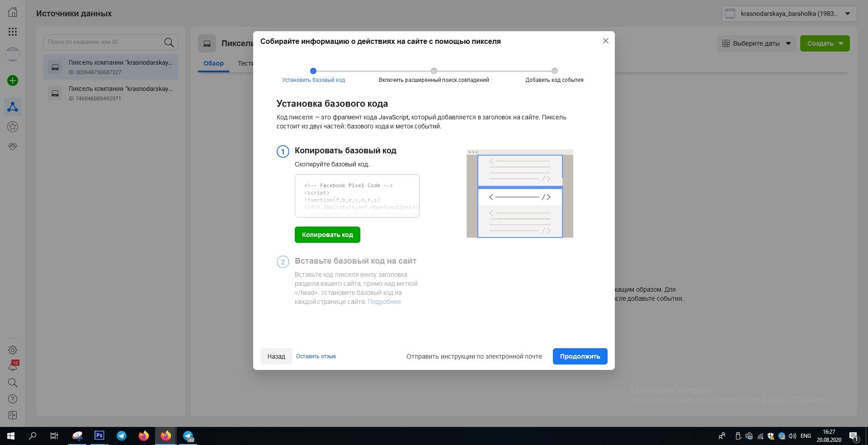Image resolution: width=868 pixels, height=445 pixels.
Task: Select pixel with ID 303948750687327
Action: [x=111, y=67]
